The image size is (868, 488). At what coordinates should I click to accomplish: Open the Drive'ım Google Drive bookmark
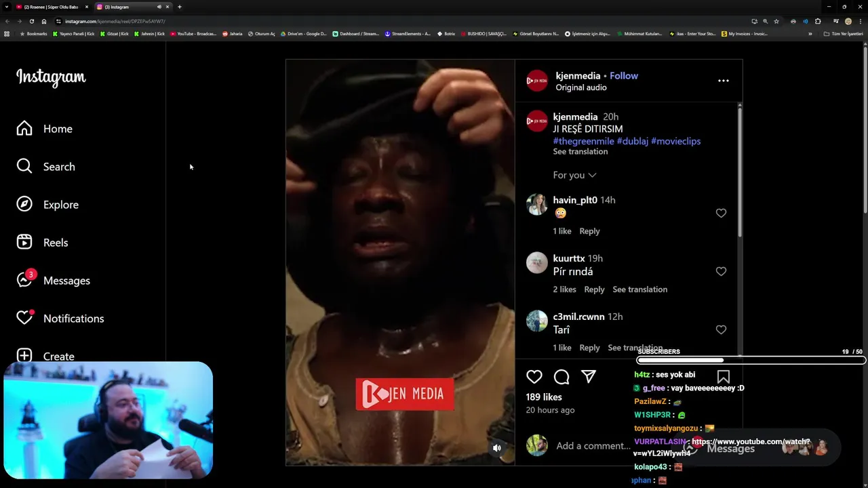click(303, 34)
